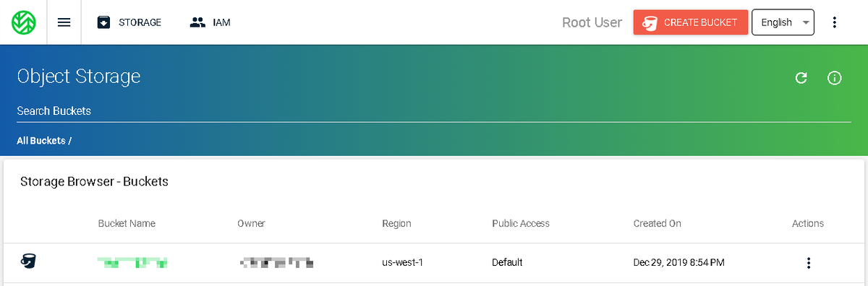Click the green Wasabi logo icon
Viewport: 868px width, 286px height.
[x=24, y=22]
